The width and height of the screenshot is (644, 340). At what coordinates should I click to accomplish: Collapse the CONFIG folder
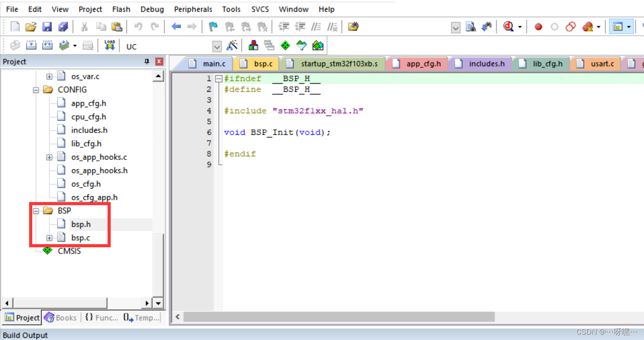tap(36, 90)
